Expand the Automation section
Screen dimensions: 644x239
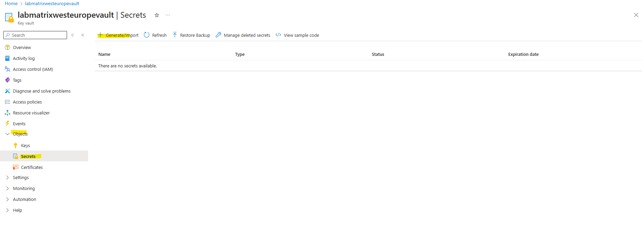point(7,199)
